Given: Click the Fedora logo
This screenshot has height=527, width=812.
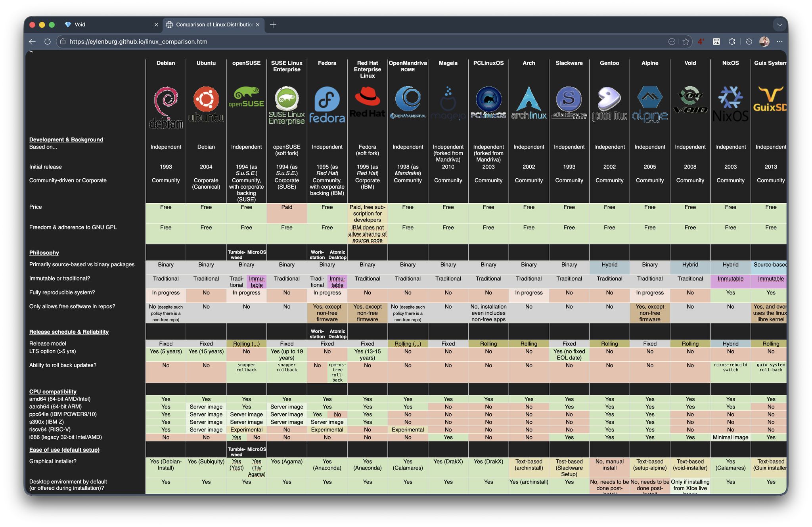Looking at the screenshot, I should pyautogui.click(x=327, y=105).
